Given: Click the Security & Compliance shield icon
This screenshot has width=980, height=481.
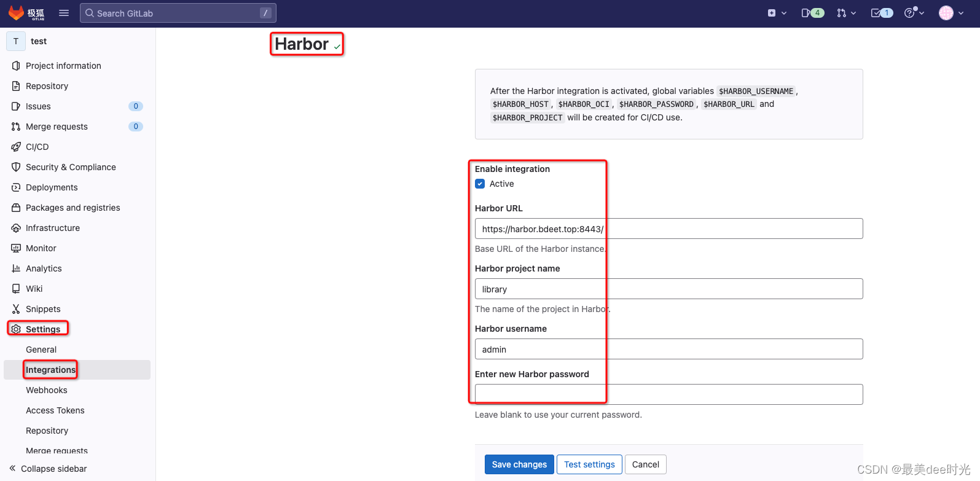Looking at the screenshot, I should point(16,167).
